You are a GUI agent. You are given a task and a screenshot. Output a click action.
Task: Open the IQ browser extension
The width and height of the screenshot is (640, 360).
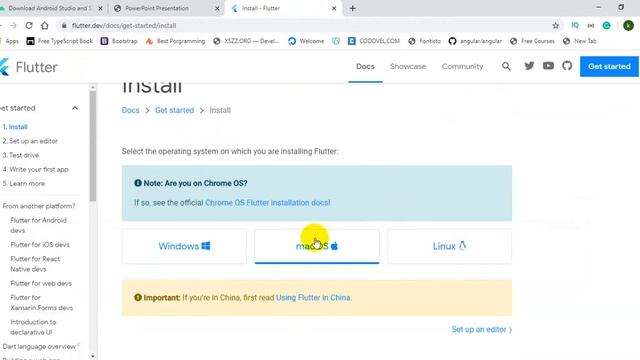click(575, 25)
